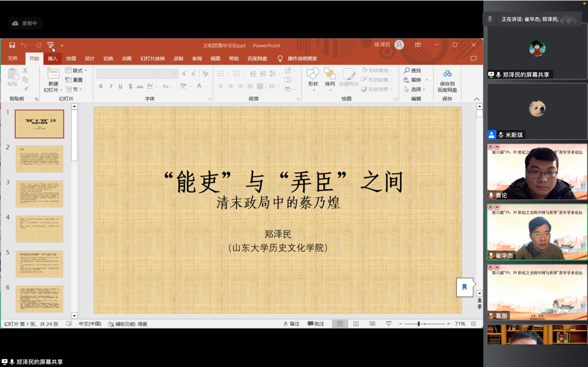Toggle the Comments (批注) pane

(x=316, y=324)
